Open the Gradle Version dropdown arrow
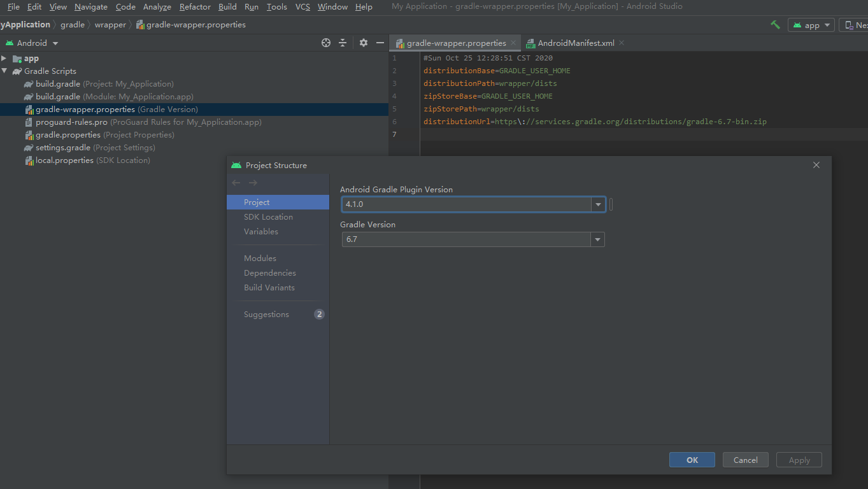This screenshot has height=489, width=868. [597, 239]
